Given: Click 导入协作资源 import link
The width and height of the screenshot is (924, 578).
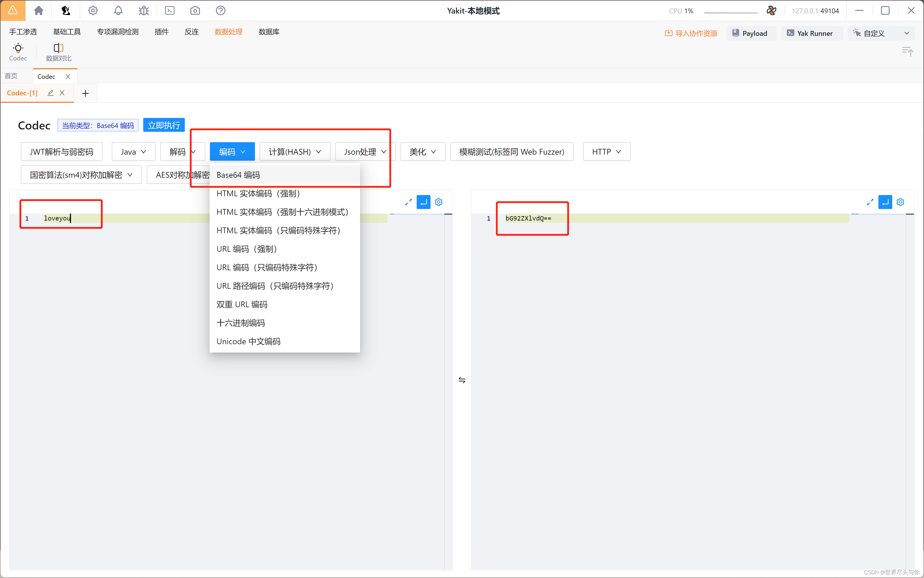Looking at the screenshot, I should pos(691,33).
